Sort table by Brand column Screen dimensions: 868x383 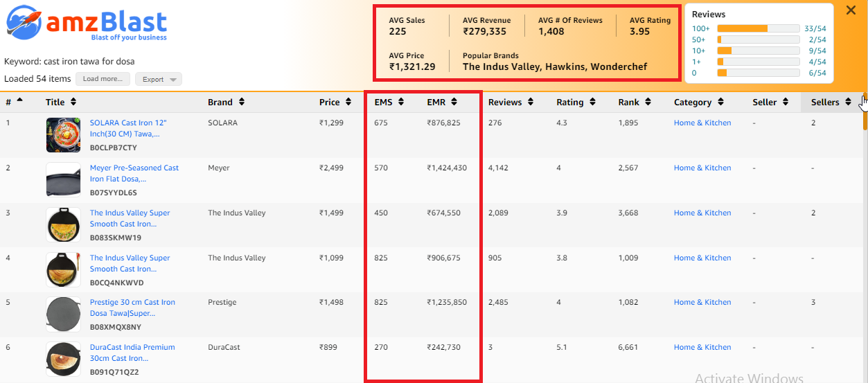pos(242,102)
